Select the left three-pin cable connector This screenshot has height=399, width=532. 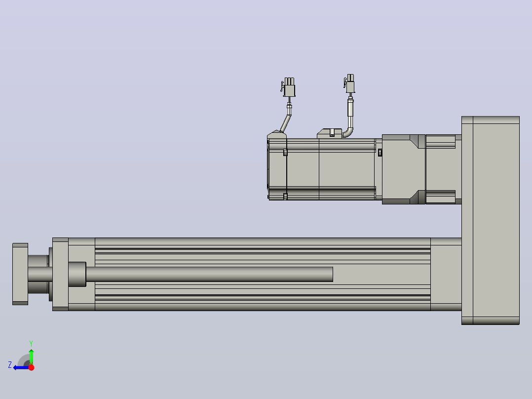tap(289, 87)
